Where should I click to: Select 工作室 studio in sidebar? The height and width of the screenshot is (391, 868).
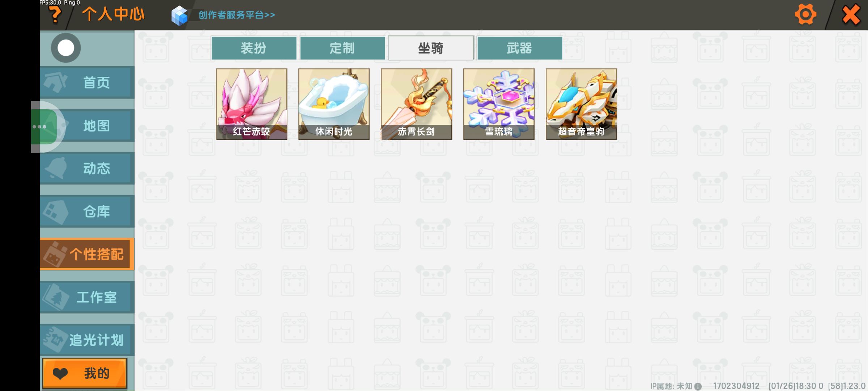click(87, 297)
